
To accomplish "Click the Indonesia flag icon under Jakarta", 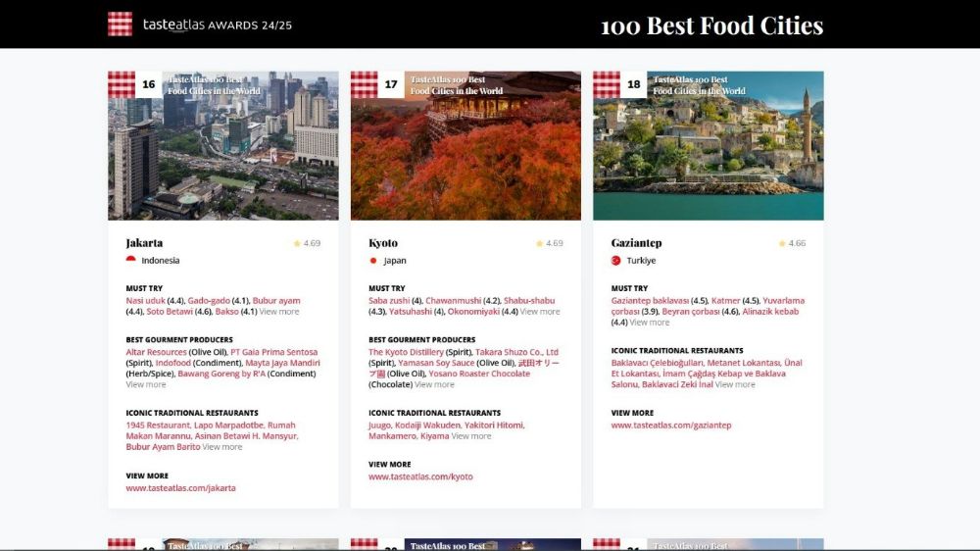I will point(131,261).
